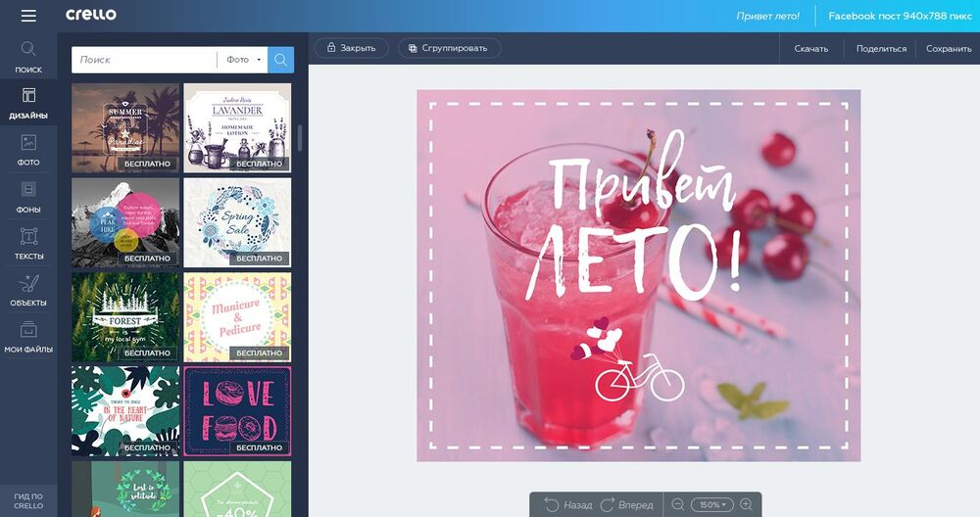Expand the Фото search type dropdown
This screenshot has height=517, width=980.
242,60
